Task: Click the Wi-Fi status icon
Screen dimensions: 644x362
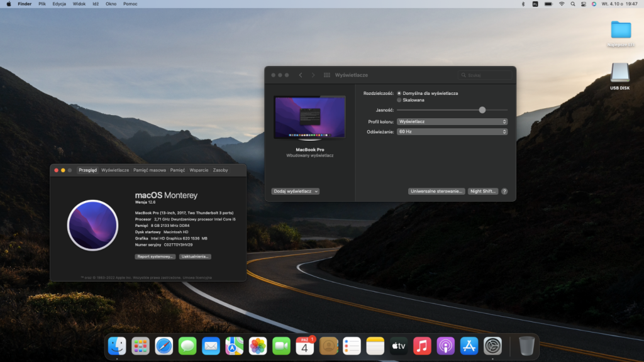Action: 562,4
